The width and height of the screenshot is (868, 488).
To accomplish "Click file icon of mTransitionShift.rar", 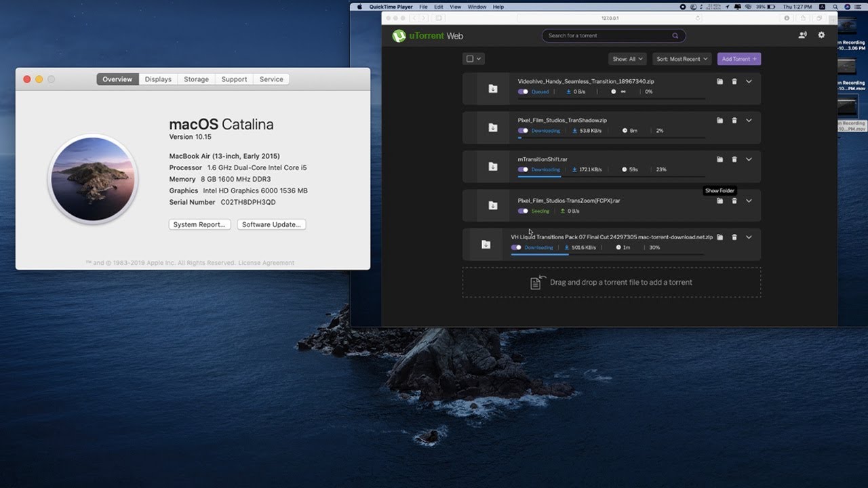I will 493,167.
